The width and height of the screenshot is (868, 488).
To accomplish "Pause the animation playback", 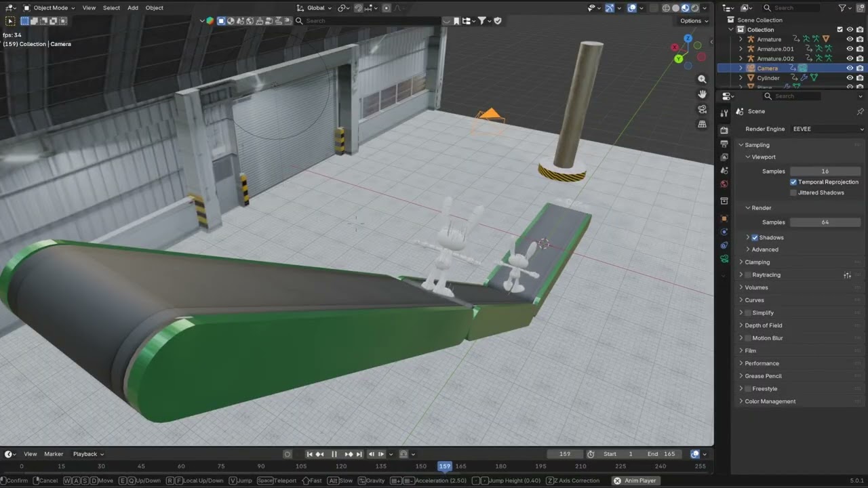I will (334, 454).
